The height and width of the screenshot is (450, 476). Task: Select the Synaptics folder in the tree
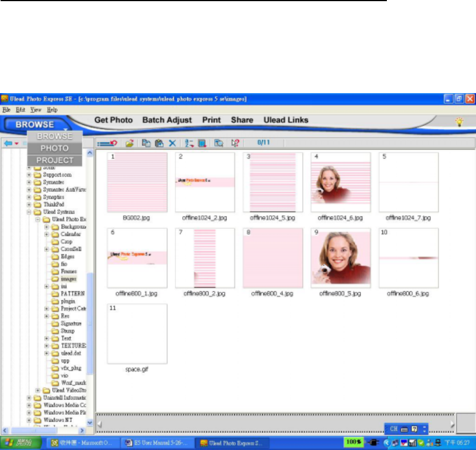click(x=54, y=197)
